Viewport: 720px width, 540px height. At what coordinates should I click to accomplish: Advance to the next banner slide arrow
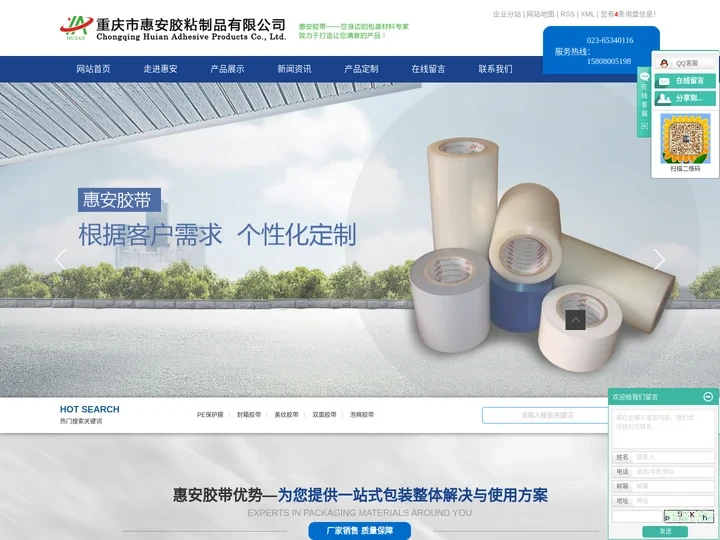click(659, 259)
